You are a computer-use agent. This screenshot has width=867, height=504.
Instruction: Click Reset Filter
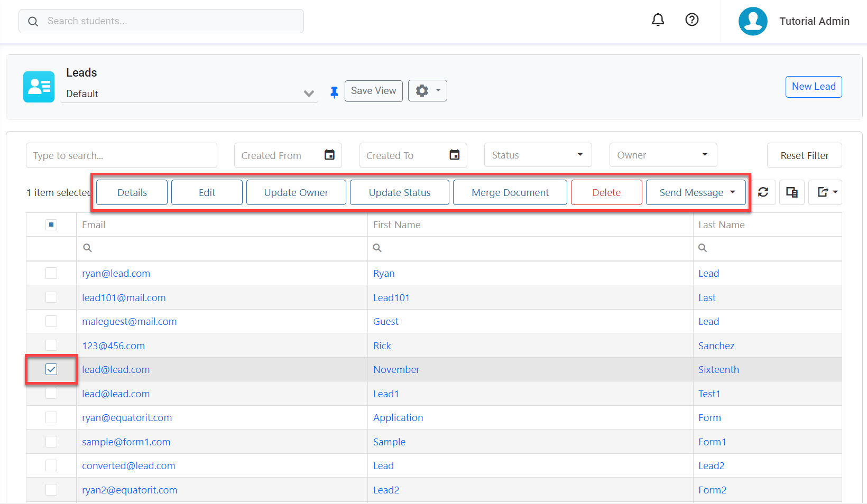tap(804, 155)
